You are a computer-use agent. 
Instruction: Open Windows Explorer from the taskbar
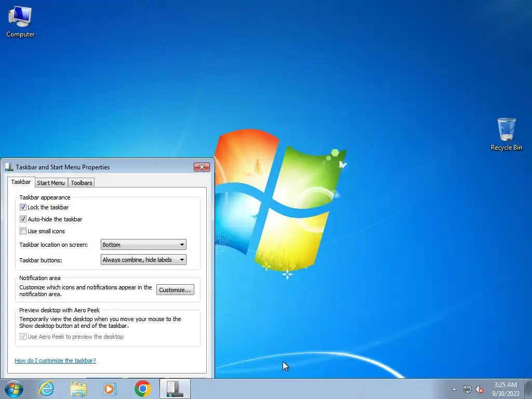78,389
